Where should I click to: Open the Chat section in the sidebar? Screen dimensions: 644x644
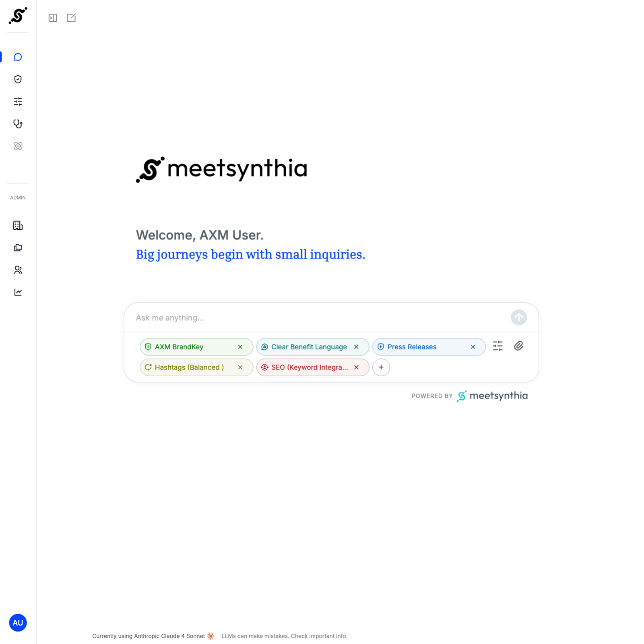tap(18, 57)
